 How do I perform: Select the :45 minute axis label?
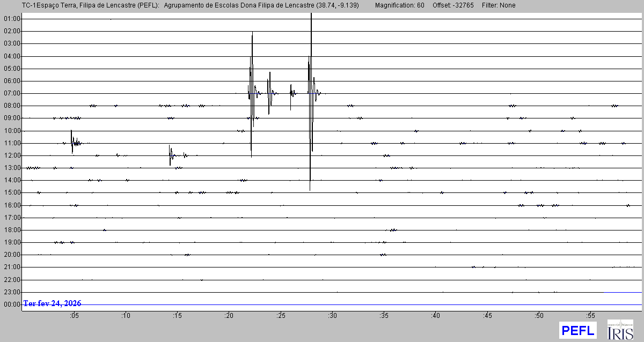[487, 316]
